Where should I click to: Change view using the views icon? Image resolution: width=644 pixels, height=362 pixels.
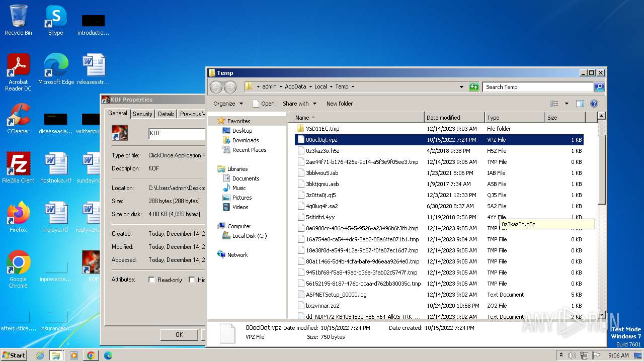coord(554,104)
